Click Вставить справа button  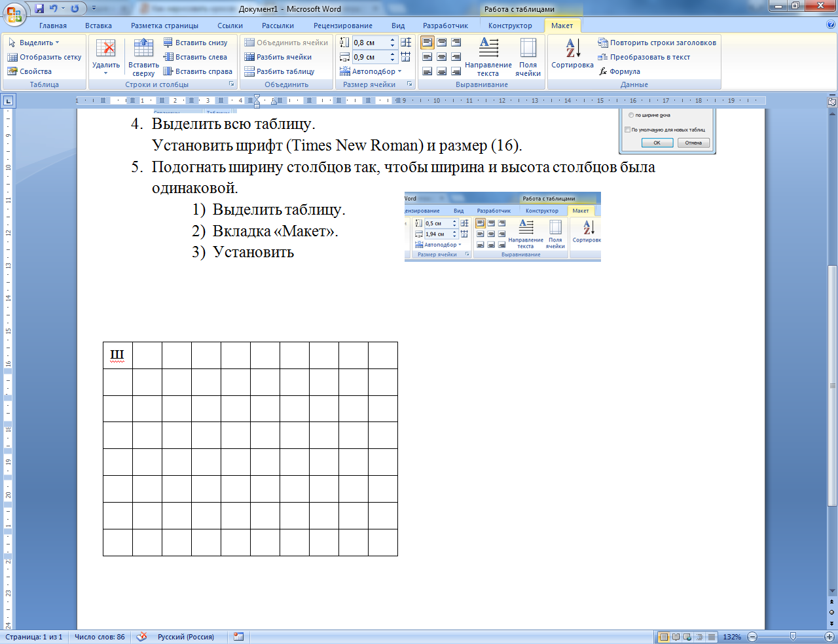[198, 71]
